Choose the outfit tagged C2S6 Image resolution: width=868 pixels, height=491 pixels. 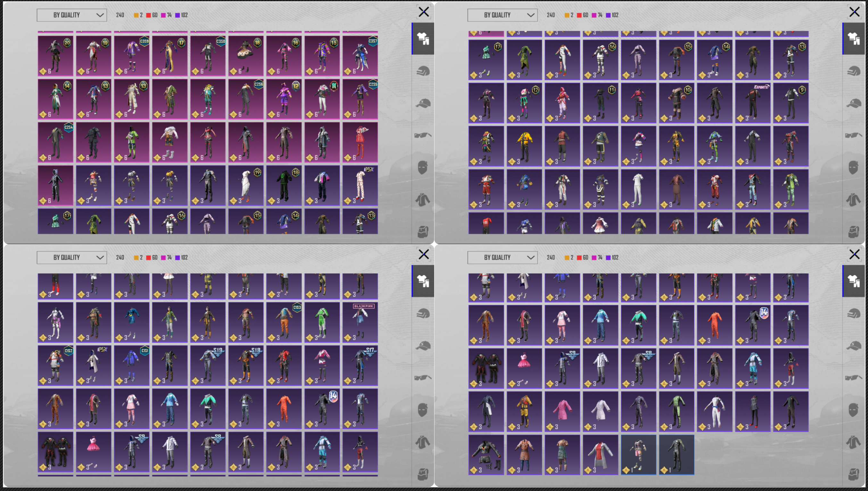[246, 99]
